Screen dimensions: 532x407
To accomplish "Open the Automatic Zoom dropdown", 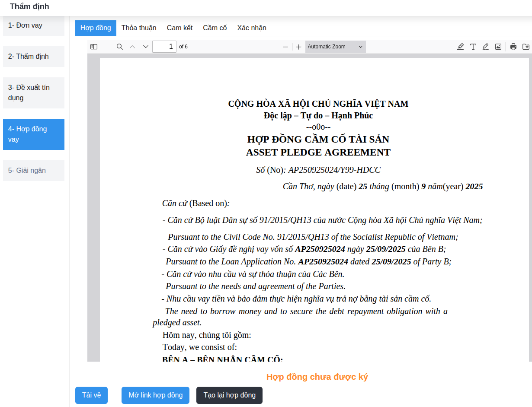I will click(335, 47).
